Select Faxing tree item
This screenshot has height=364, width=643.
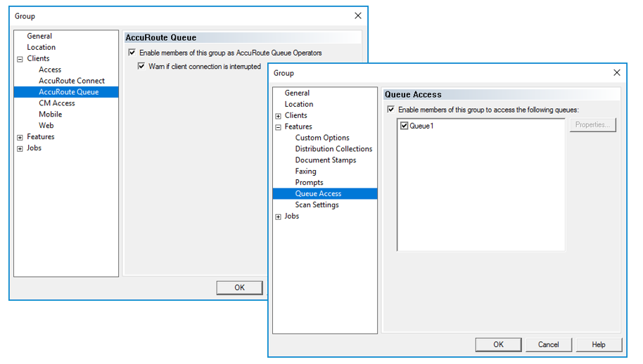[306, 171]
